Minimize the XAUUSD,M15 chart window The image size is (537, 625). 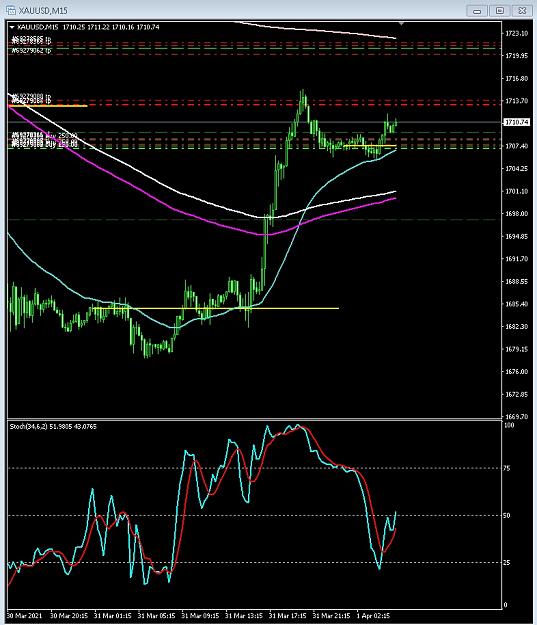(x=477, y=11)
